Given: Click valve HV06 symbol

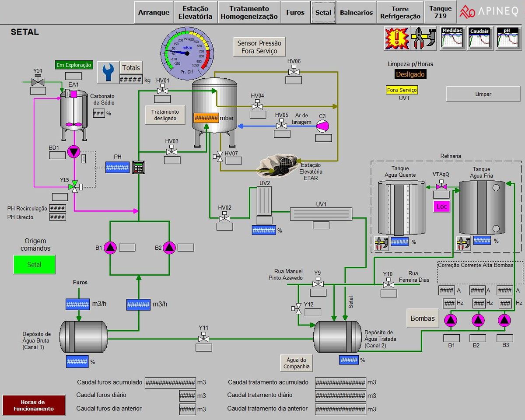Looking at the screenshot, I should pyautogui.click(x=294, y=71).
